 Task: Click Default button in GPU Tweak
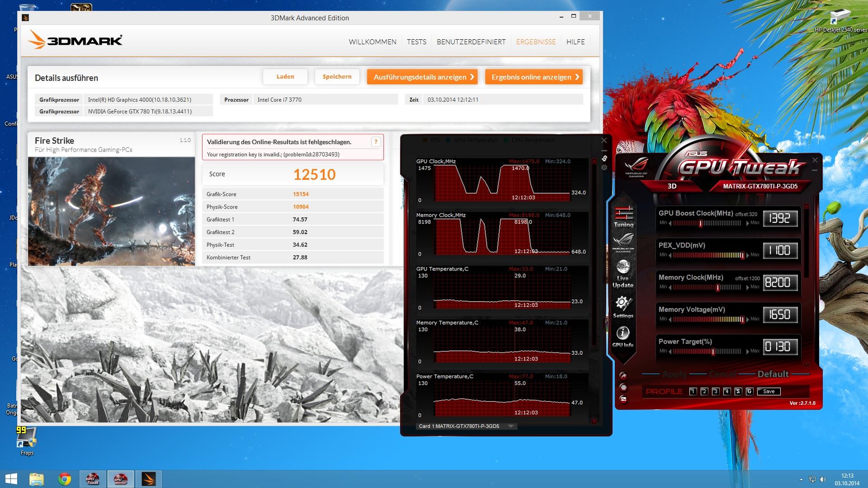point(773,374)
